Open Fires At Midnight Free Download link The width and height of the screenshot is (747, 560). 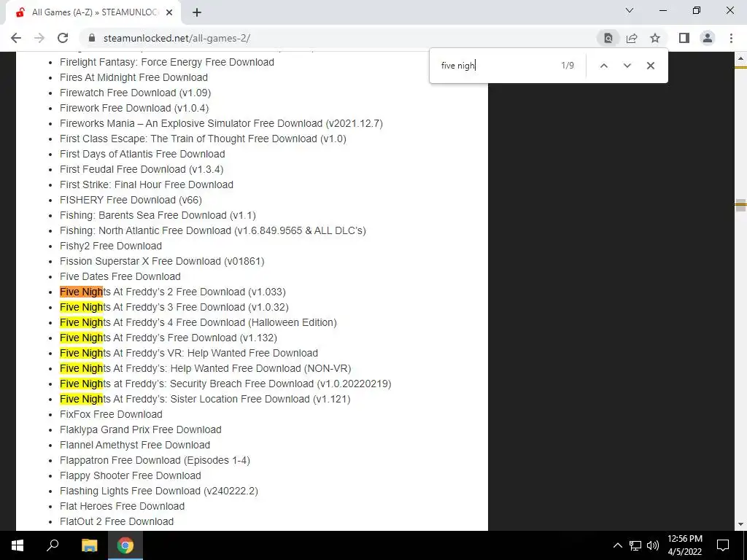pyautogui.click(x=134, y=77)
